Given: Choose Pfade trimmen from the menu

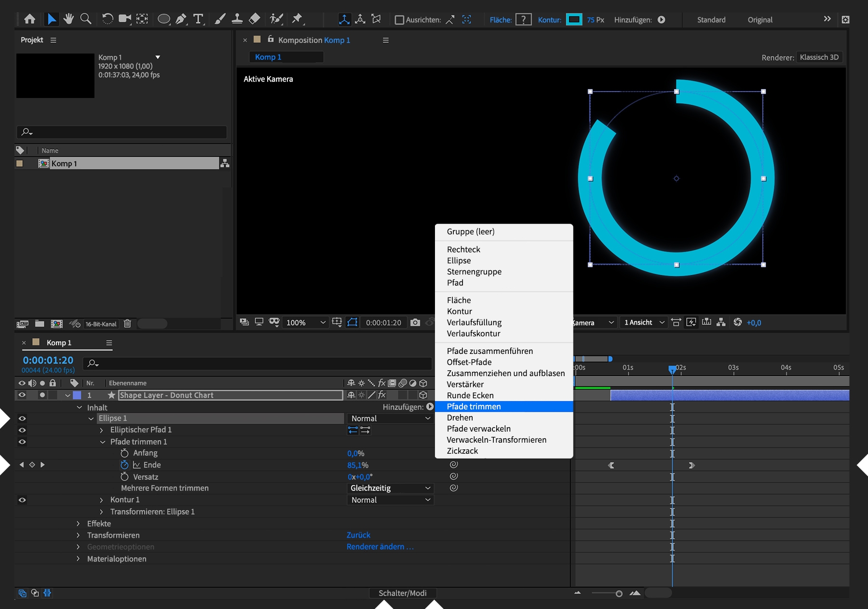Looking at the screenshot, I should point(474,406).
